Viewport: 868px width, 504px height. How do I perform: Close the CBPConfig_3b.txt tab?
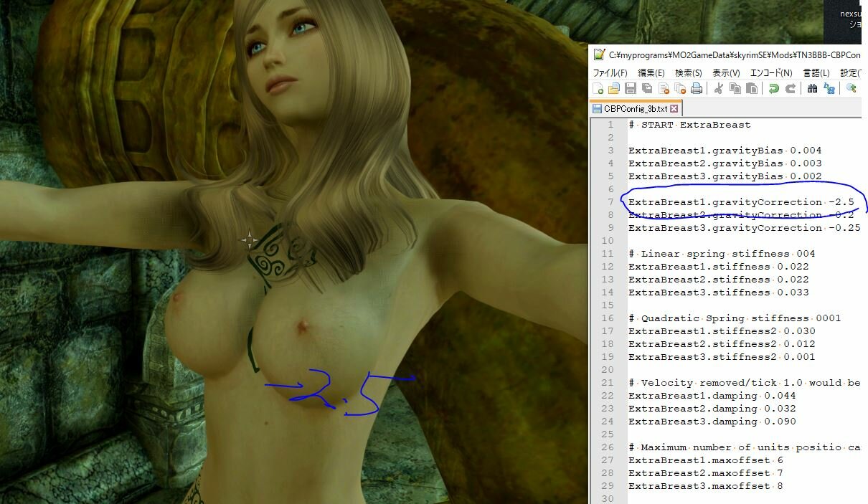coord(674,109)
